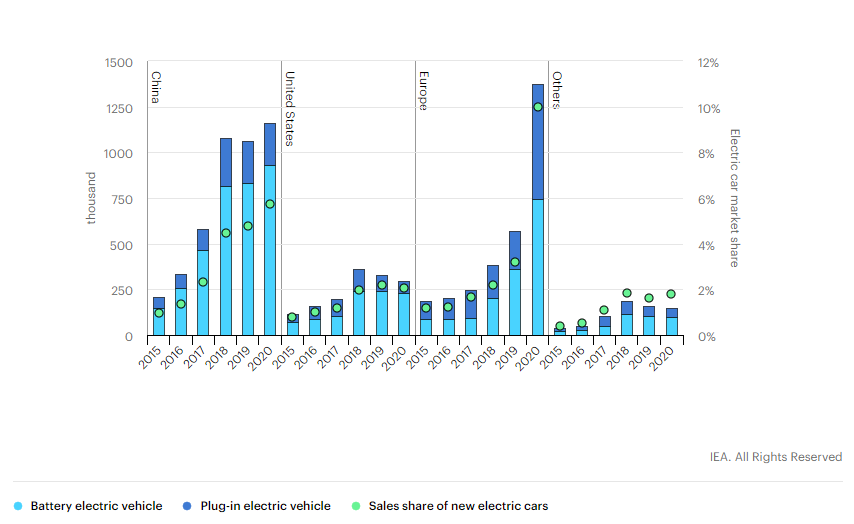The width and height of the screenshot is (854, 524).
Task: Click the 1000 left axis value
Action: click(118, 154)
